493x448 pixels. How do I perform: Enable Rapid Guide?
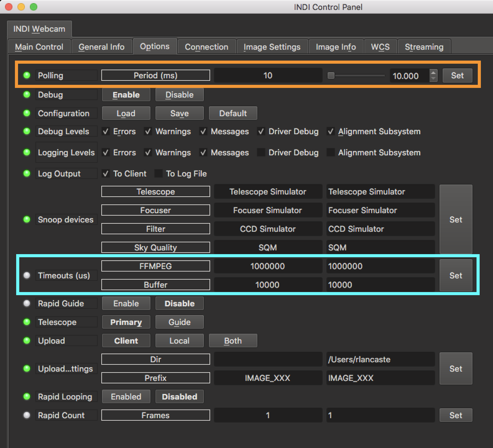(126, 304)
